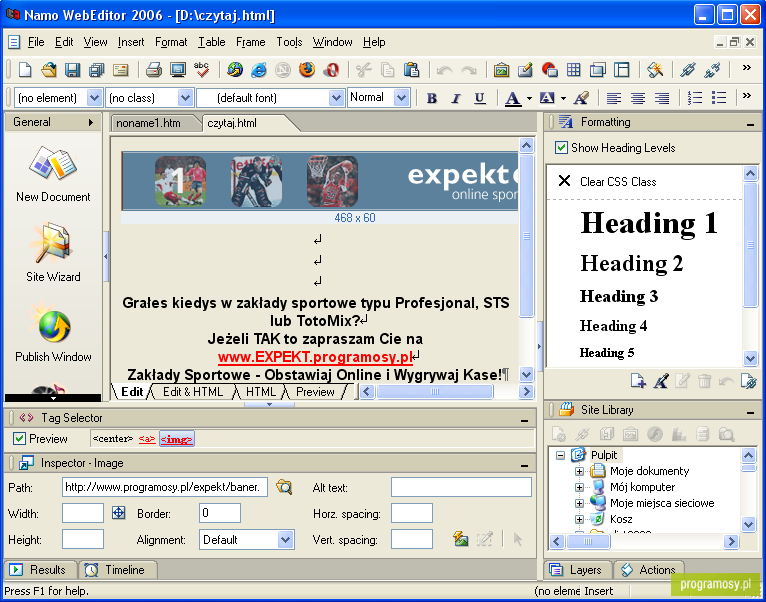Create a new document from the toolbar
Viewport: 766px width, 602px height.
pos(24,70)
